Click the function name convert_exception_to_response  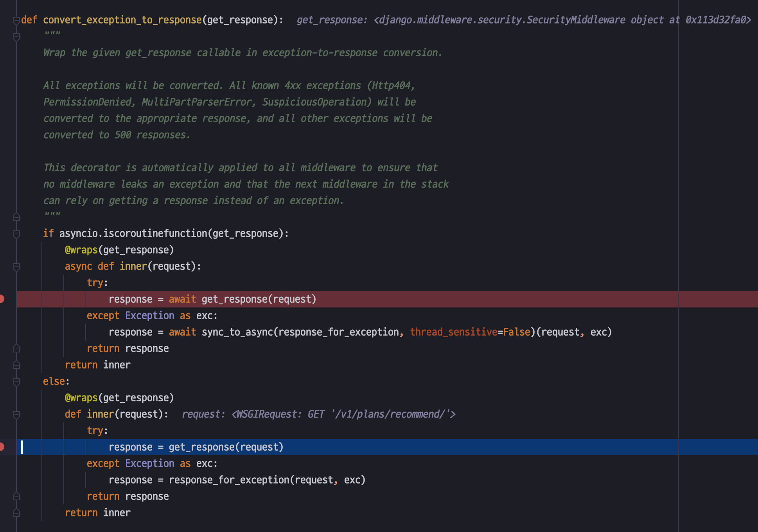click(x=122, y=20)
